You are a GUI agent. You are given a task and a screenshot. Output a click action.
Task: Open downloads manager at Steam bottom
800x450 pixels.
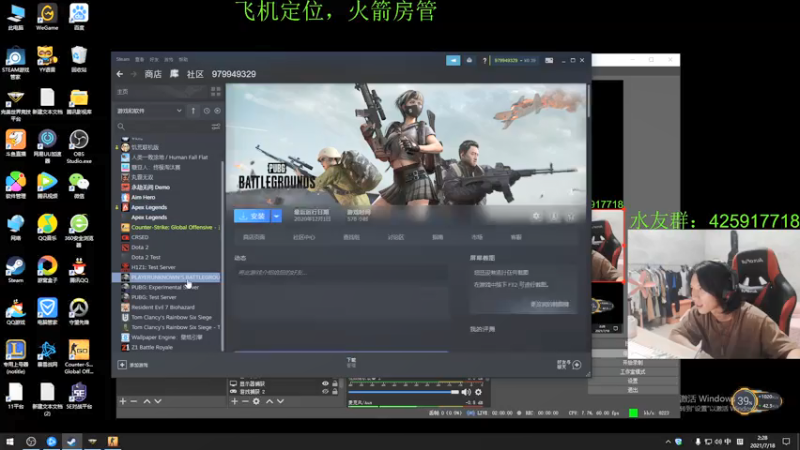(352, 362)
